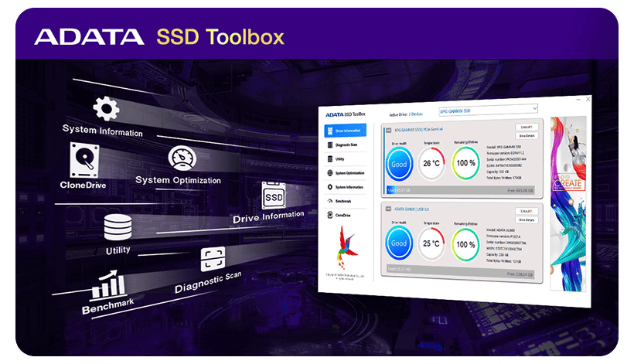Click the large Diagnostic Scan frame icon

(213, 259)
